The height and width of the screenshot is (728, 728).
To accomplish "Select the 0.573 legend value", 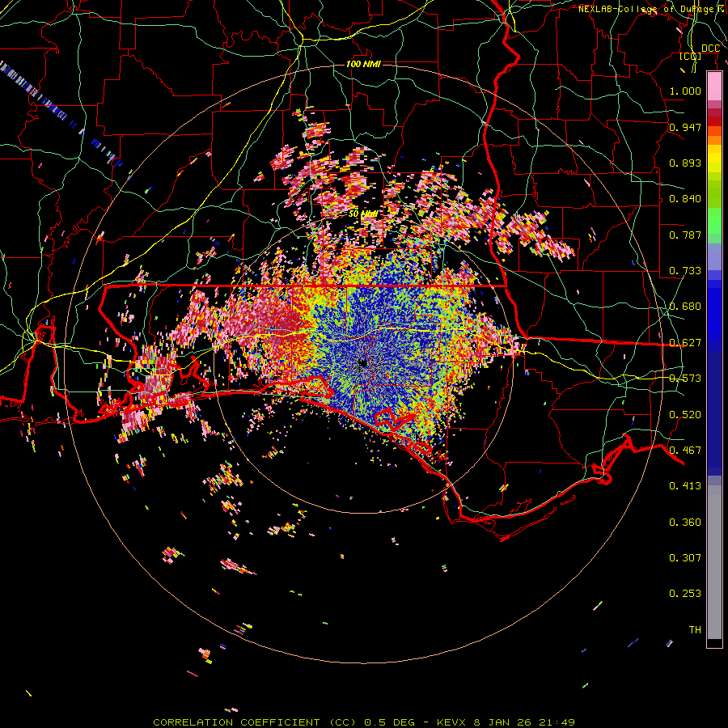I will pyautogui.click(x=685, y=379).
